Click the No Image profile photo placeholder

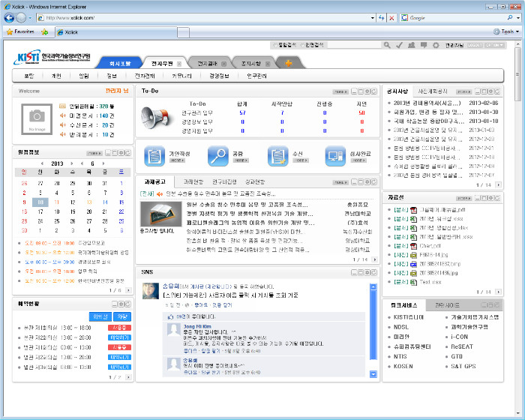[x=37, y=117]
